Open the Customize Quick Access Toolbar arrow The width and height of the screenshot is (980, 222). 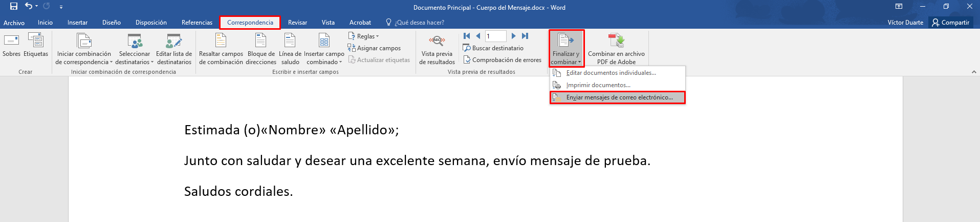61,7
